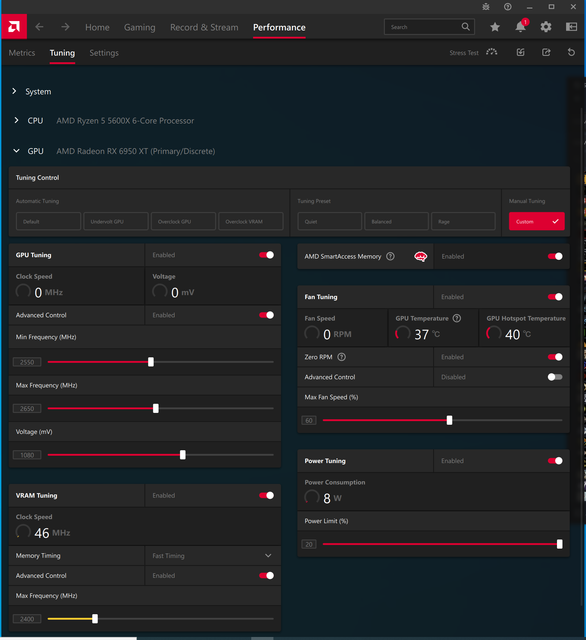Select the Quiet tuning preset
Viewport: 586px width, 640px height.
(x=329, y=221)
